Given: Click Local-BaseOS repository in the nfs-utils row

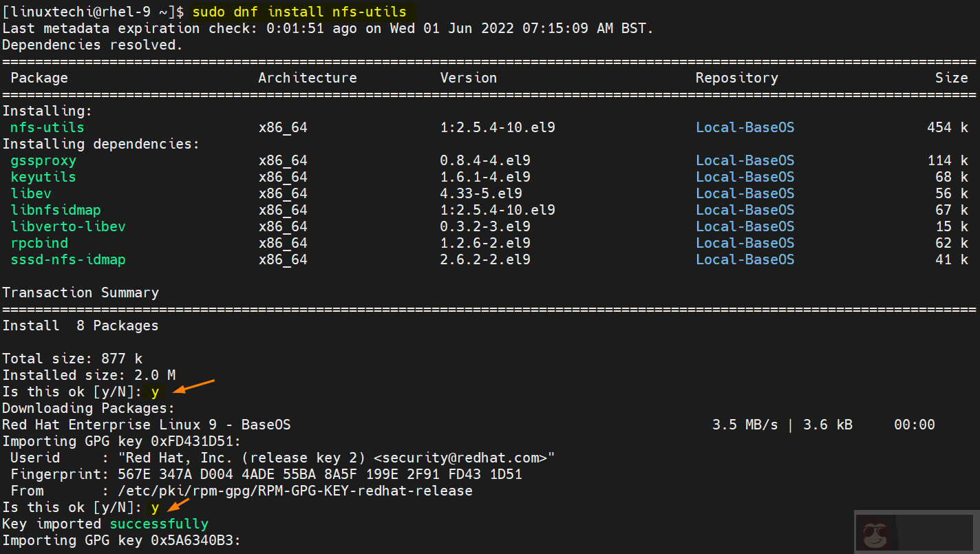Looking at the screenshot, I should tap(745, 127).
